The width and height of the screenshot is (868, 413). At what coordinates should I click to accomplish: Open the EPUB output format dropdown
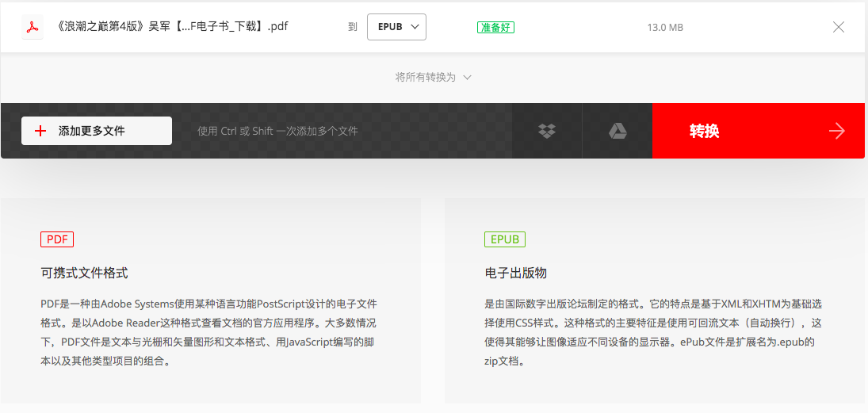click(x=396, y=27)
